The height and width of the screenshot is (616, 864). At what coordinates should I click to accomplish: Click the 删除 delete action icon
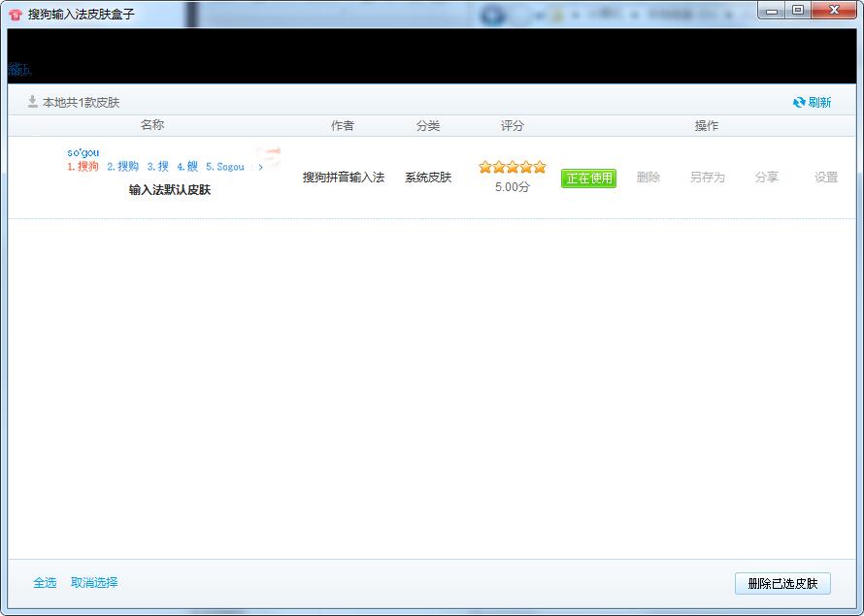tap(647, 178)
